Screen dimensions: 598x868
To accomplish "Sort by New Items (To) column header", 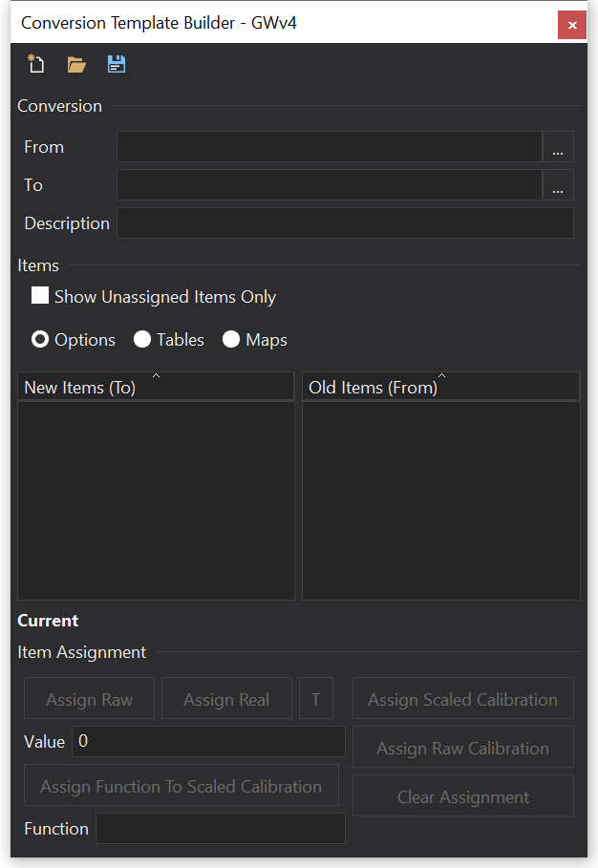I will pyautogui.click(x=156, y=387).
